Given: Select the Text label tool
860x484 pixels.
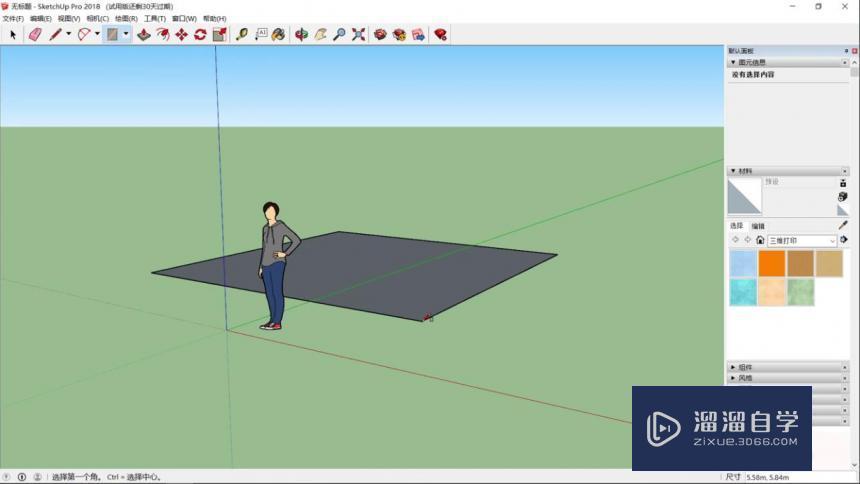Looking at the screenshot, I should [x=261, y=35].
